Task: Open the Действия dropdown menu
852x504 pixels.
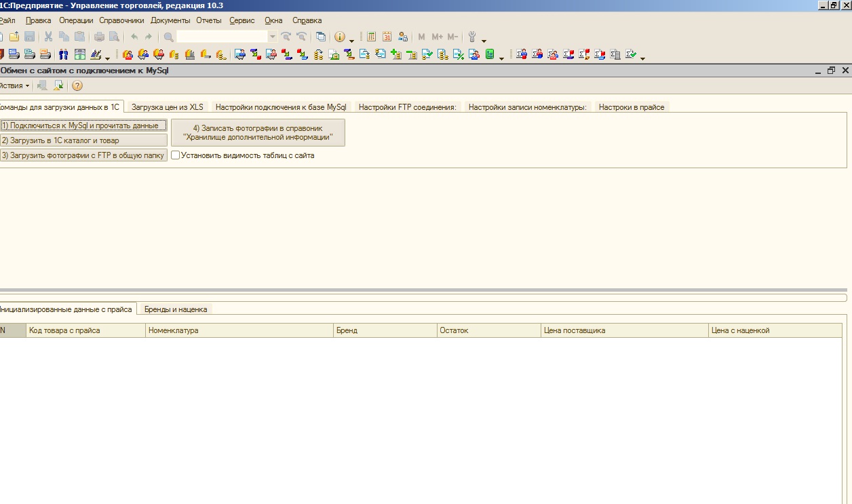Action: [x=14, y=85]
